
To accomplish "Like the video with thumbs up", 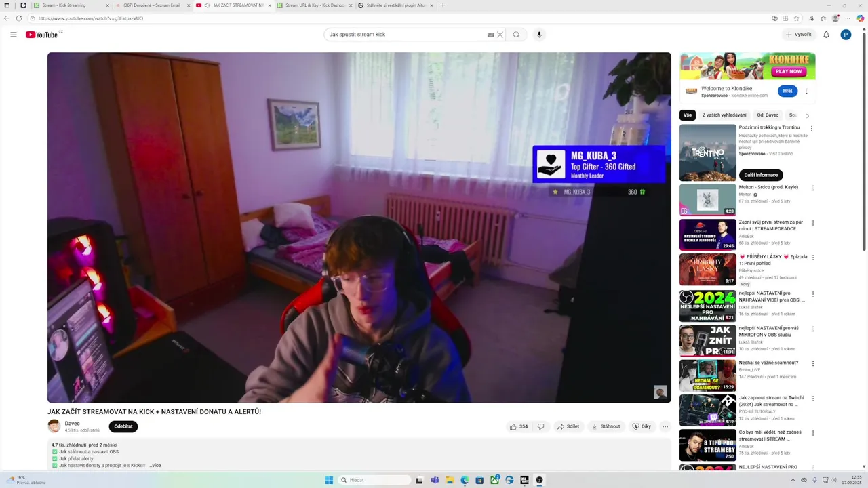I will pos(519,426).
